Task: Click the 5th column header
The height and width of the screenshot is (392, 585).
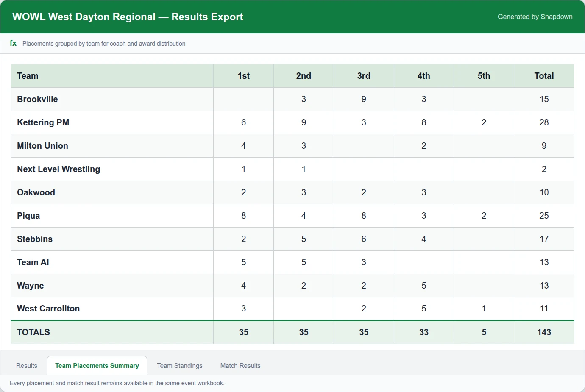Action: pyautogui.click(x=484, y=76)
